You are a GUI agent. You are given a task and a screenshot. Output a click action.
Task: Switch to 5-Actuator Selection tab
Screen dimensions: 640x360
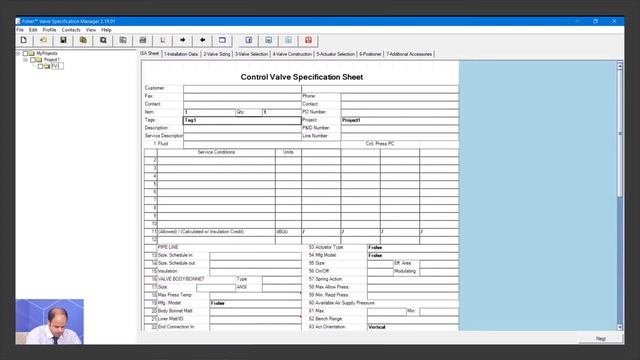[x=336, y=54]
